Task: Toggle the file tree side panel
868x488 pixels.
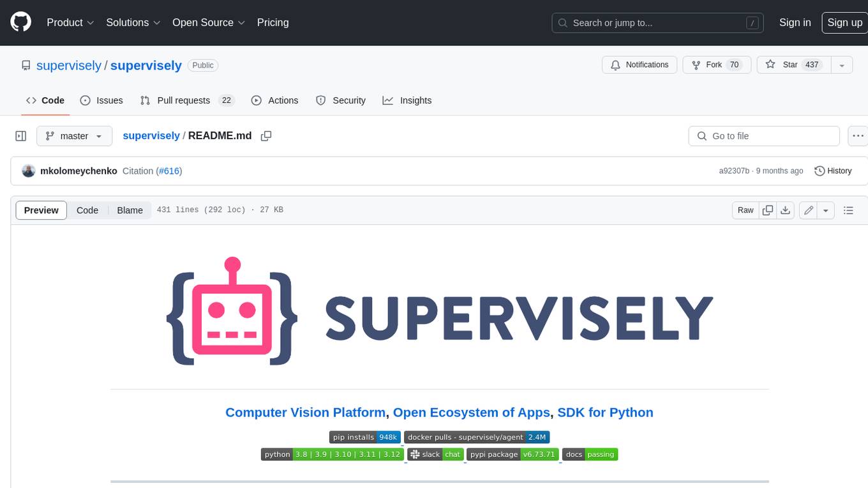Action: click(20, 136)
